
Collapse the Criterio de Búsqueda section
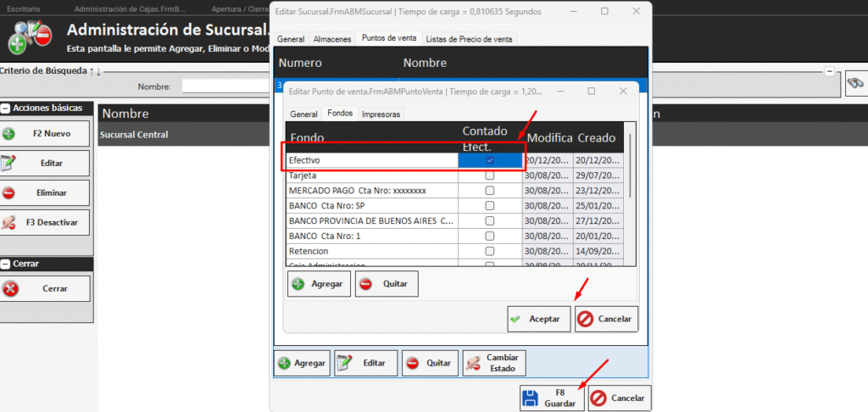[830, 72]
